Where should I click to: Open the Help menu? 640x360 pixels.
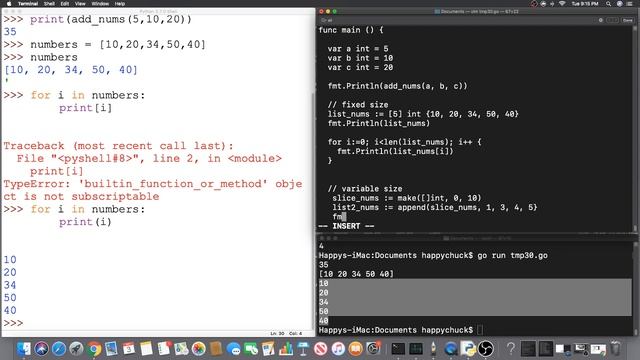click(x=120, y=4)
